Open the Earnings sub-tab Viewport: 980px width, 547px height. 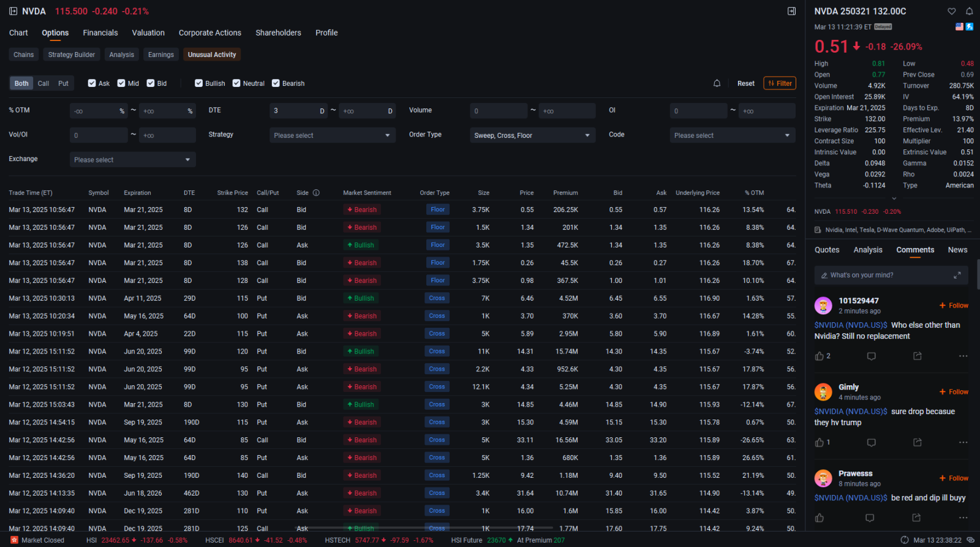click(161, 55)
